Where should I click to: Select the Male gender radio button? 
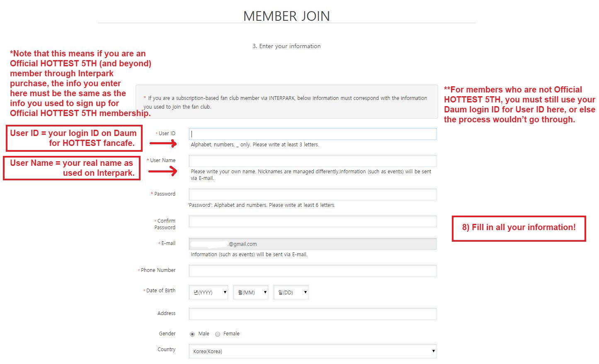tap(192, 334)
